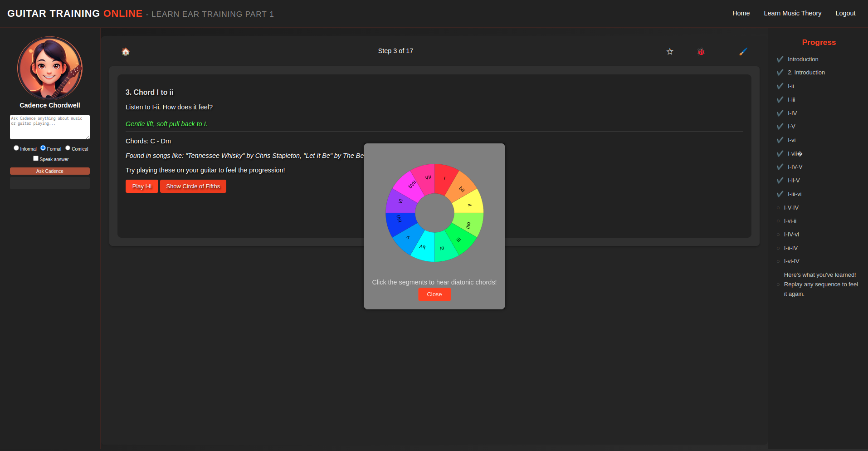Click the star favorite icon
This screenshot has width=868, height=451.
click(669, 51)
